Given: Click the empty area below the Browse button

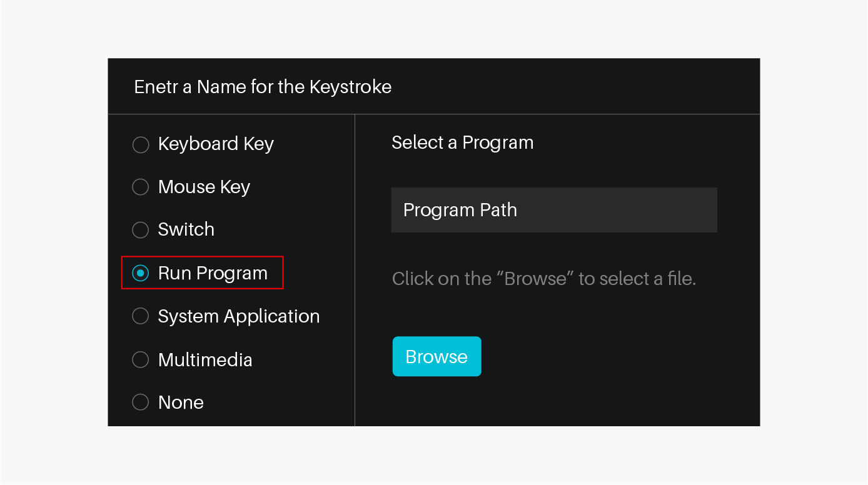Looking at the screenshot, I should 557,403.
